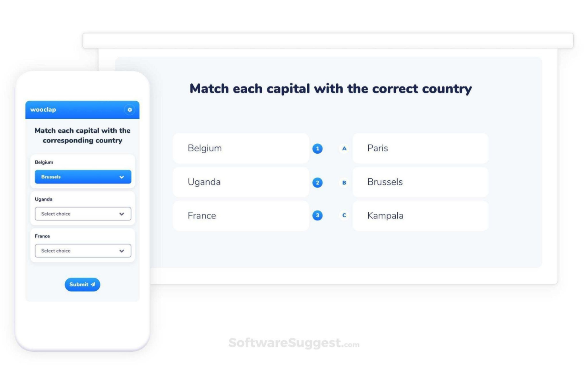Screen dimensions: 588x392
Task: Open the settings gear in the wooclap header
Action: [x=130, y=110]
